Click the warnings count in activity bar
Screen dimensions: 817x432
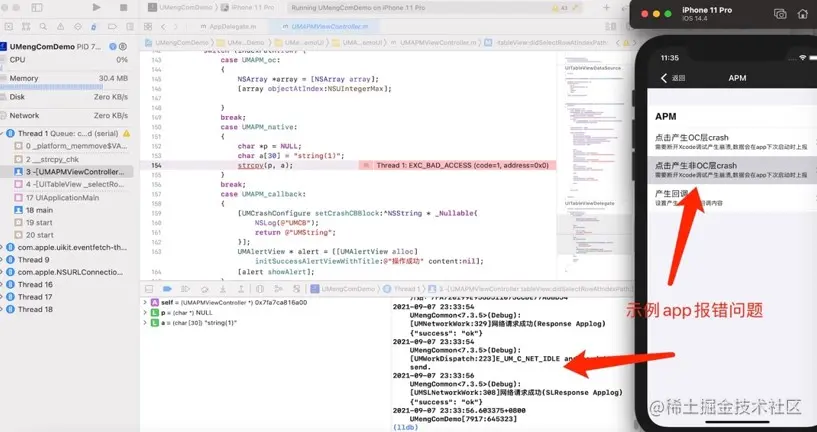560,8
